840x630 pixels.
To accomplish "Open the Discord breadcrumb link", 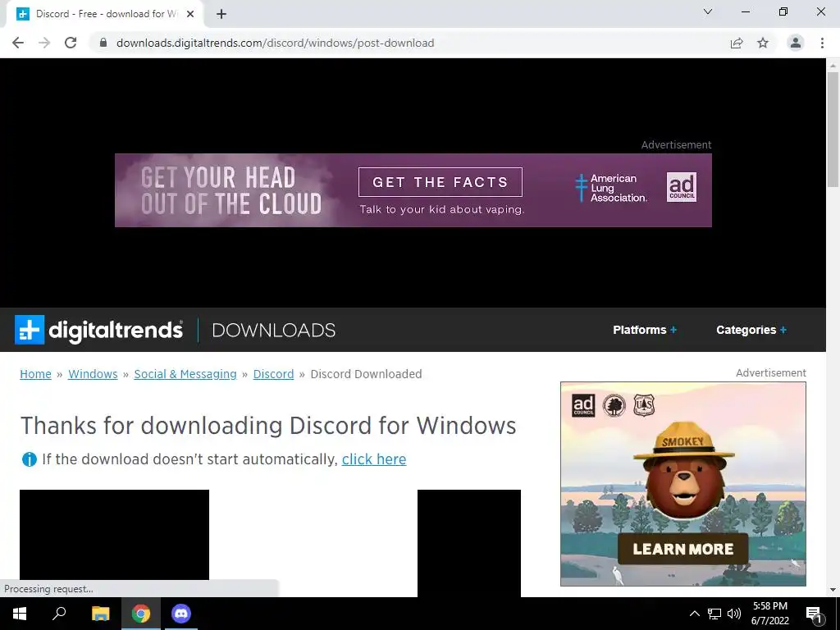I will [x=273, y=374].
